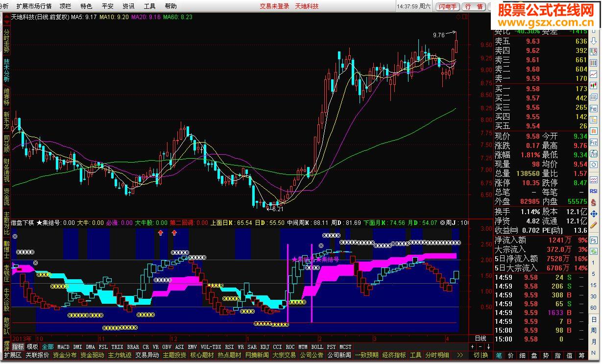The width and height of the screenshot is (602, 364).
Task: Click the f(x) formula icon
Action: (x=594, y=155)
